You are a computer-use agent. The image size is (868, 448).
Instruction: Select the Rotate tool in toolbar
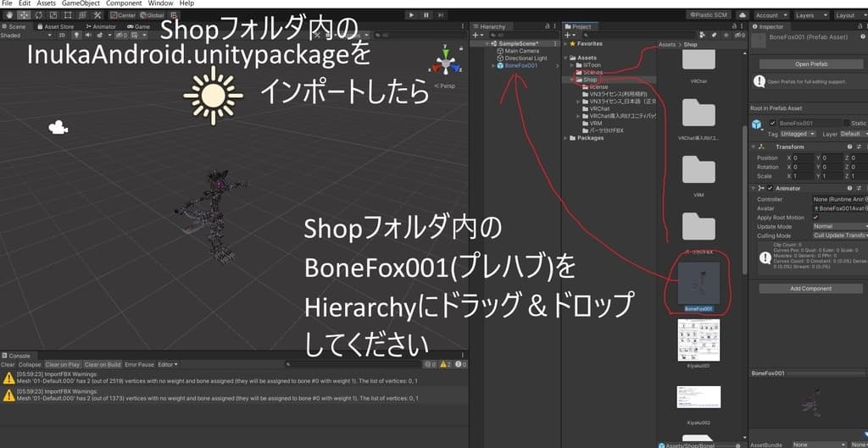pos(39,15)
